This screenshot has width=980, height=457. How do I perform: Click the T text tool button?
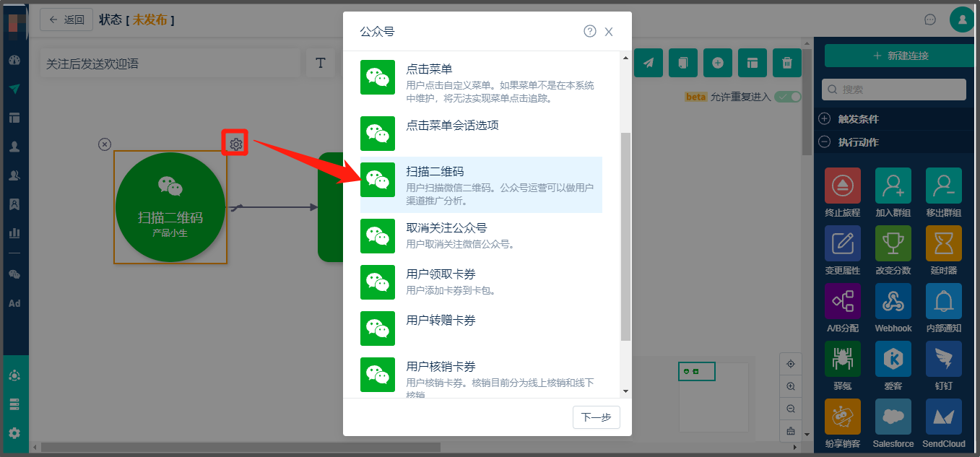(x=321, y=64)
